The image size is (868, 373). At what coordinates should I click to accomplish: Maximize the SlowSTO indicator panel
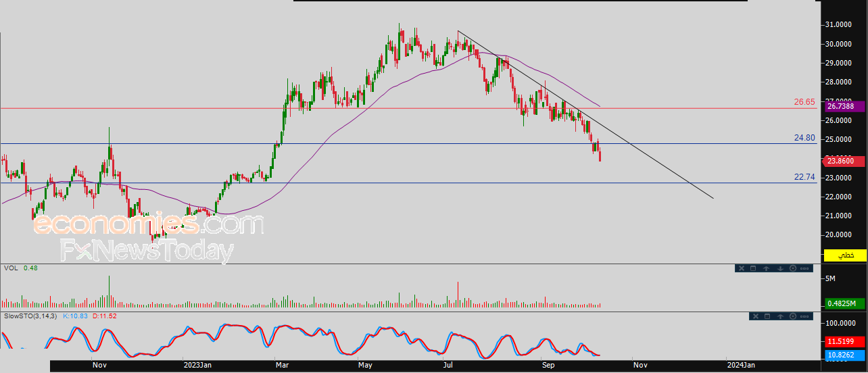click(x=767, y=316)
